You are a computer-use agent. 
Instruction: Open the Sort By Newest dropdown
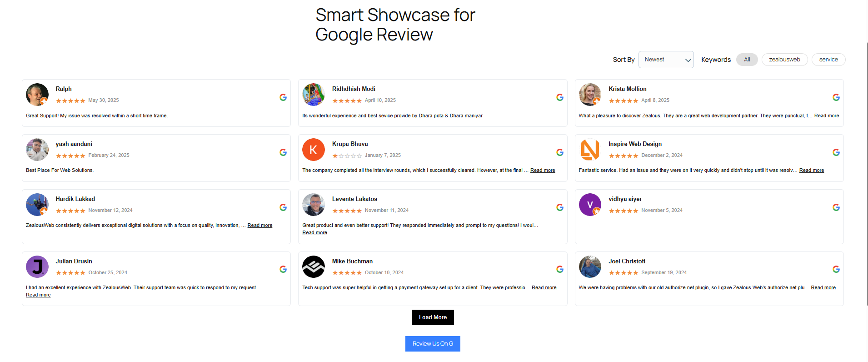coord(666,60)
